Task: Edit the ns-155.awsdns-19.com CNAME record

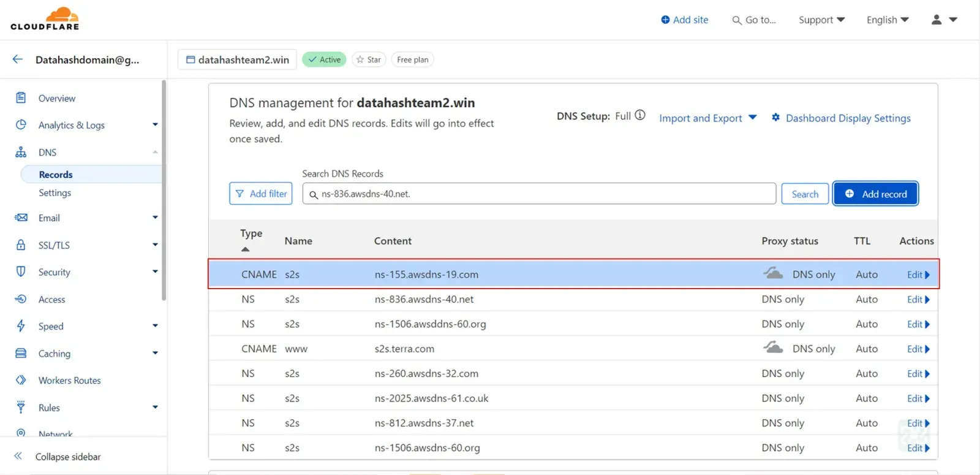Action: [918, 275]
